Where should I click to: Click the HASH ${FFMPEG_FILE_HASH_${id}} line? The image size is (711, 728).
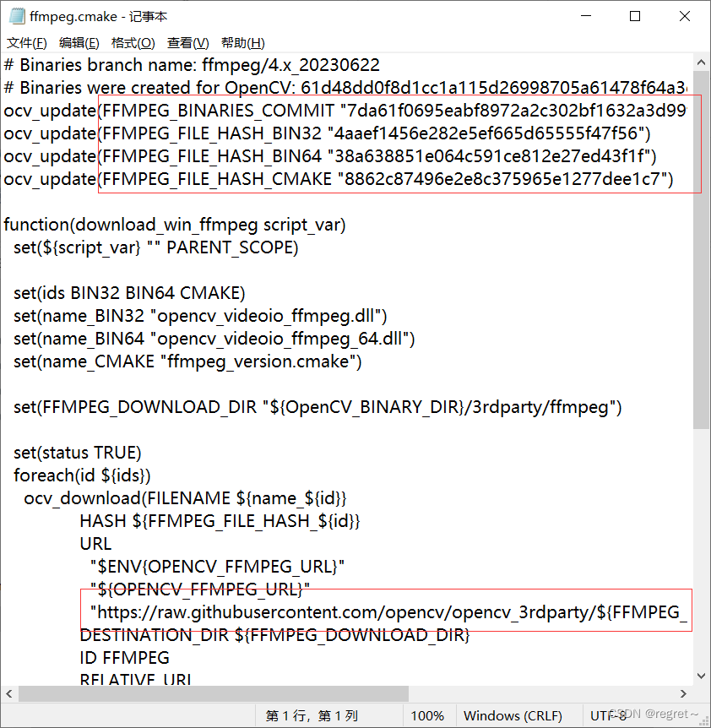220,521
